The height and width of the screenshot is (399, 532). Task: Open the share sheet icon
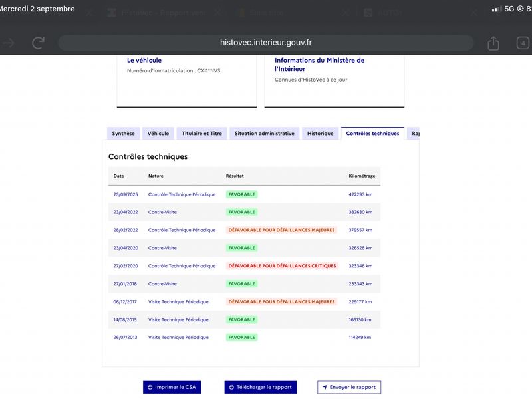click(493, 43)
